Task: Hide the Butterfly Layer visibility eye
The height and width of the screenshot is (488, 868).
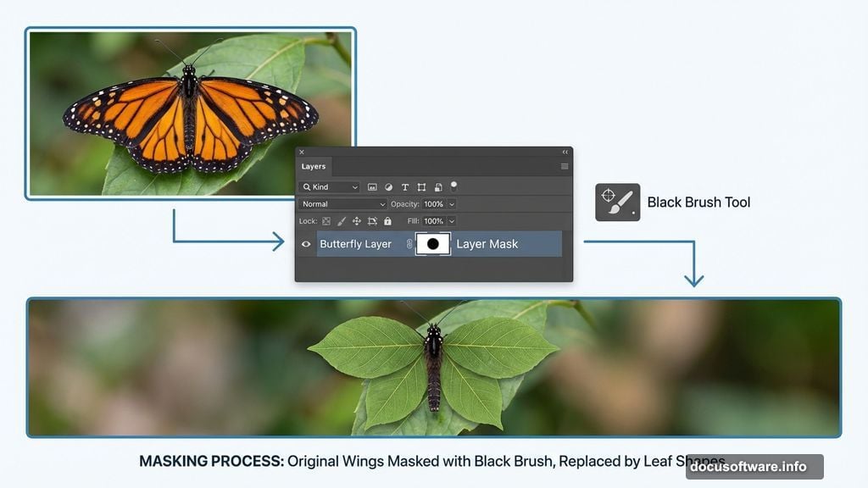Action: click(306, 244)
